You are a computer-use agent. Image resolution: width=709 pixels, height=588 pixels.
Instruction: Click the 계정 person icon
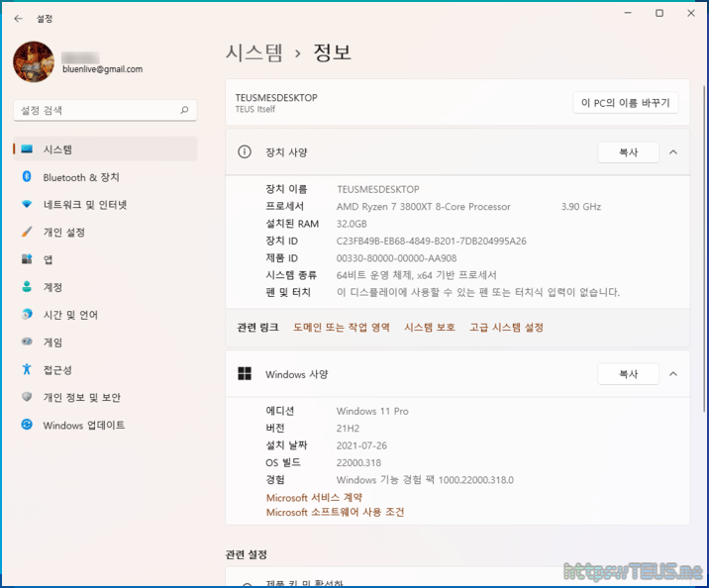(x=27, y=286)
